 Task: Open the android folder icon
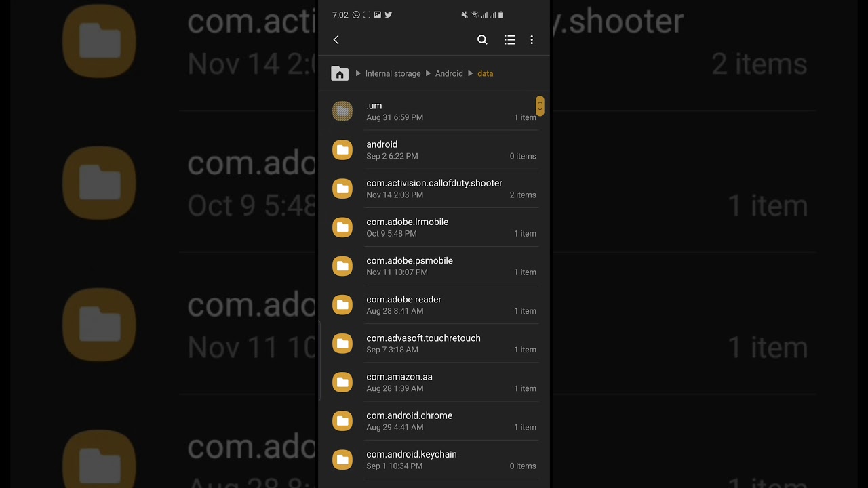point(342,150)
